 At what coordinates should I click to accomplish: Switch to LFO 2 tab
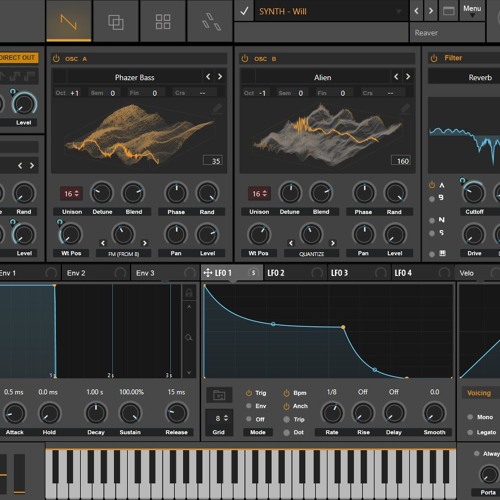point(295,273)
